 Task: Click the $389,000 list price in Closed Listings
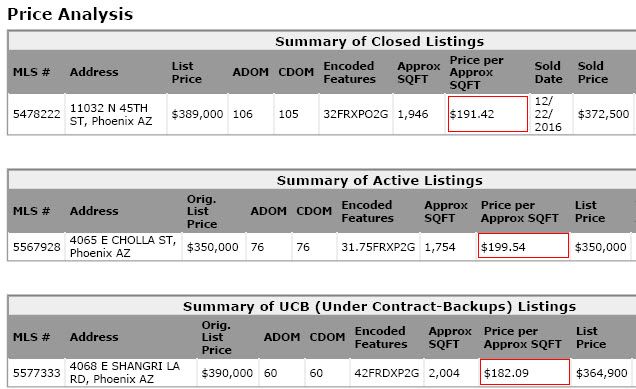point(197,114)
